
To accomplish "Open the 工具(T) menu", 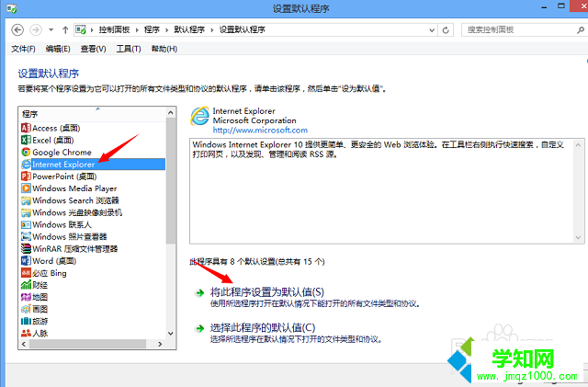I will click(129, 49).
